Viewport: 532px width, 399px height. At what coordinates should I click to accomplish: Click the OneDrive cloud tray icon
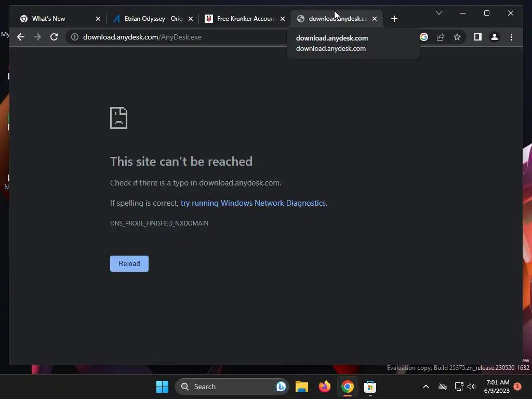coord(443,387)
